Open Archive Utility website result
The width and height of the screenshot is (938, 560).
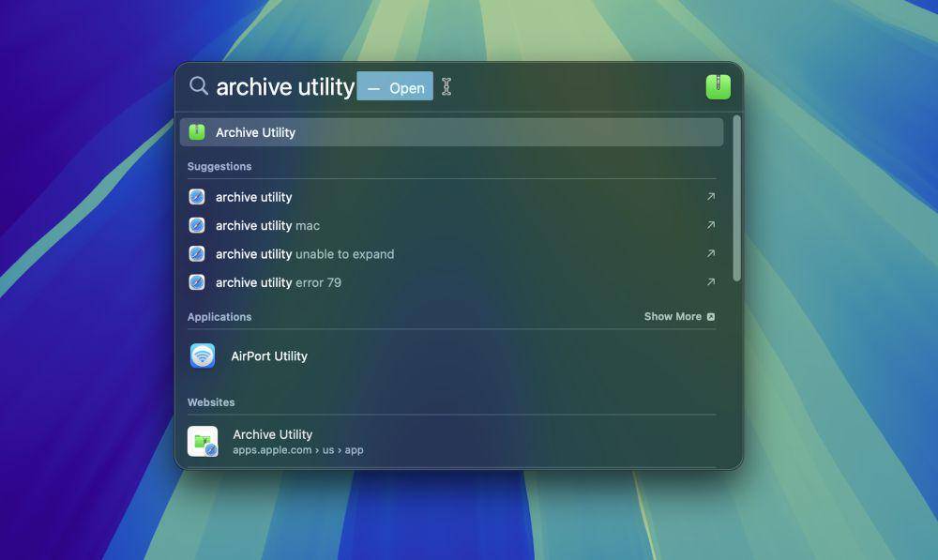(x=452, y=442)
